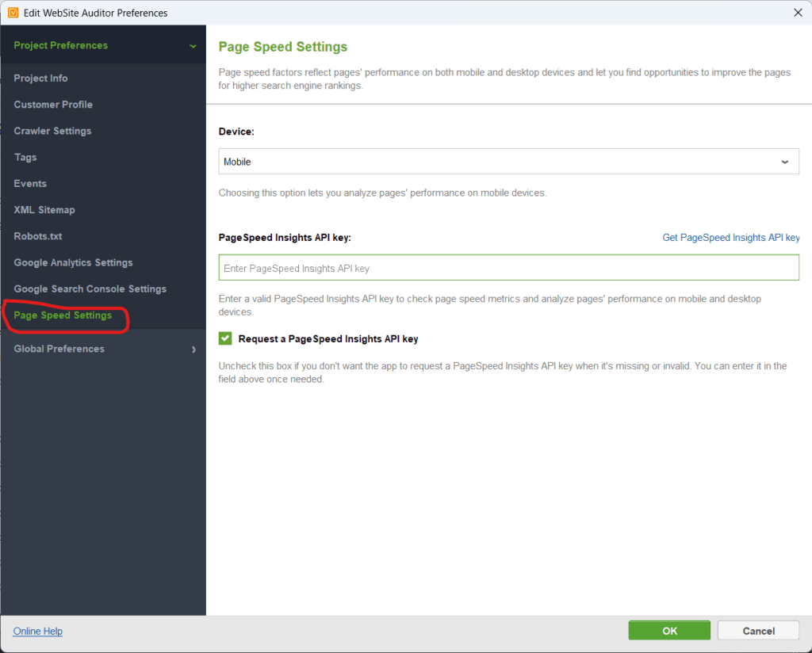812x653 pixels.
Task: Click the PageSpeed Insights API key field
Action: pos(508,268)
